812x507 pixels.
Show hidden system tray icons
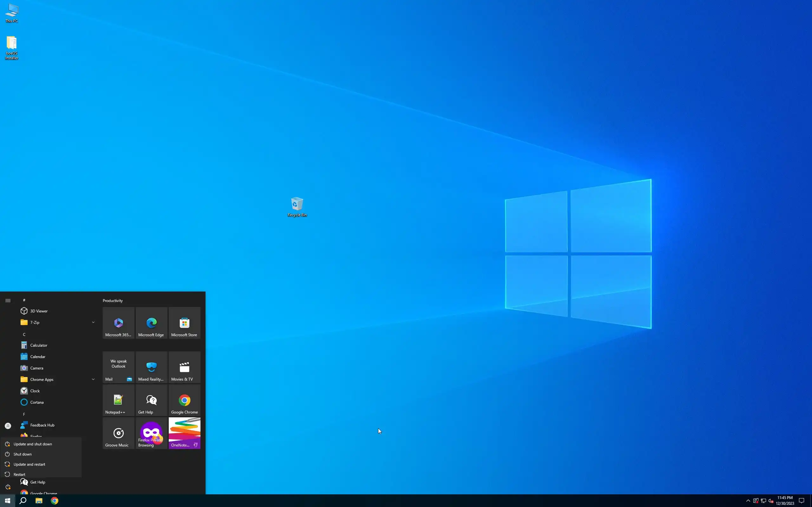[x=748, y=501]
